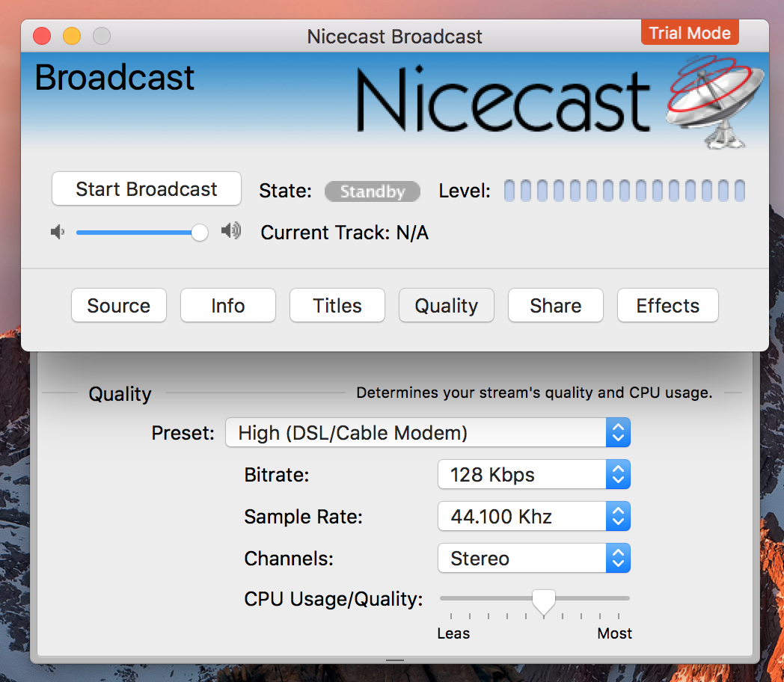Minimize the Nicecast Broadcast window
784x682 pixels.
tap(72, 36)
